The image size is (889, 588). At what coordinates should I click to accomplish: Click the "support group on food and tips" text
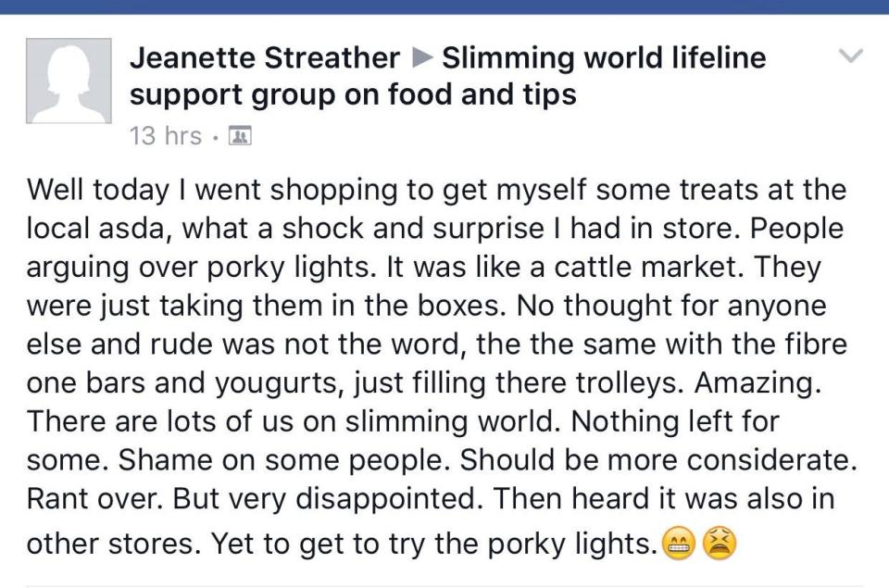(x=353, y=94)
